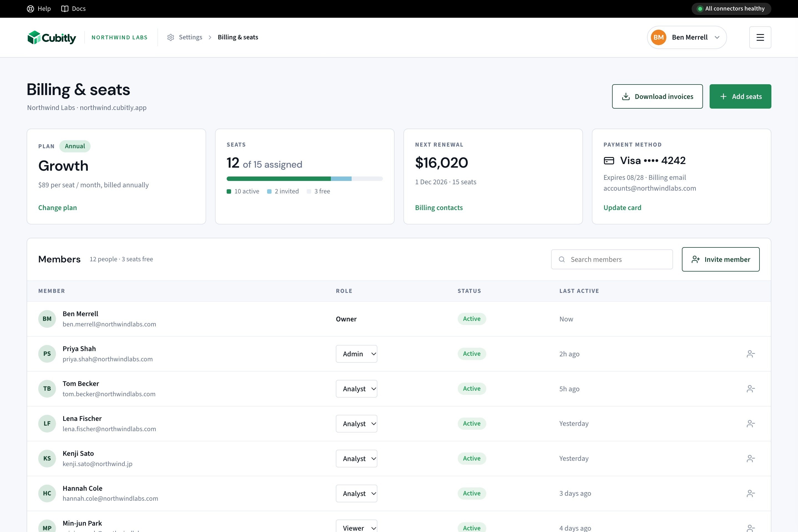Remove member icon for Priya Shah
Viewport: 798px width, 532px height.
751,354
